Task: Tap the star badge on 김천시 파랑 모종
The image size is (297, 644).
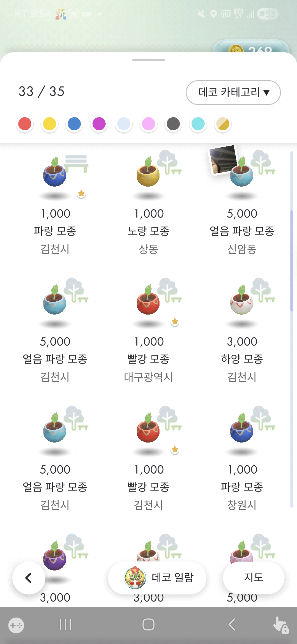Action: tap(81, 194)
